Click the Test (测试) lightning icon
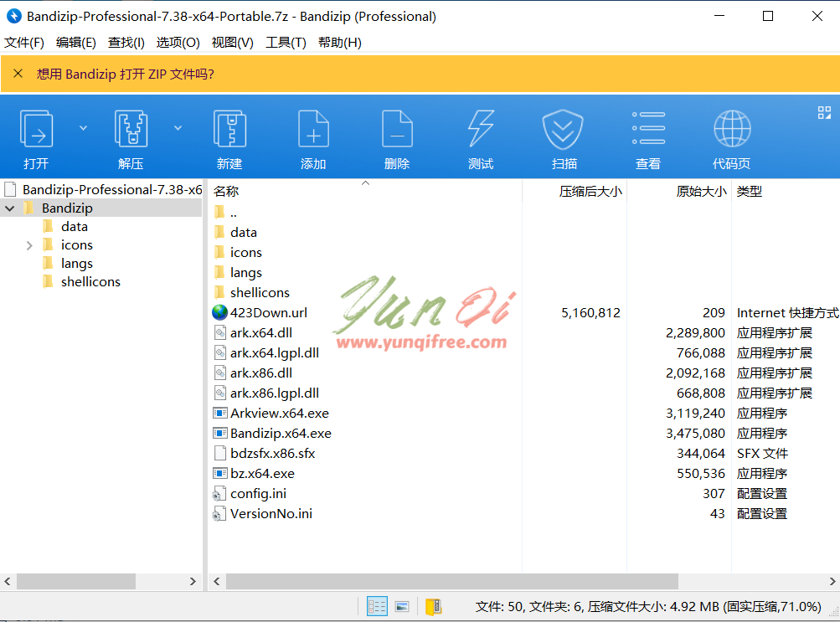 point(481,128)
